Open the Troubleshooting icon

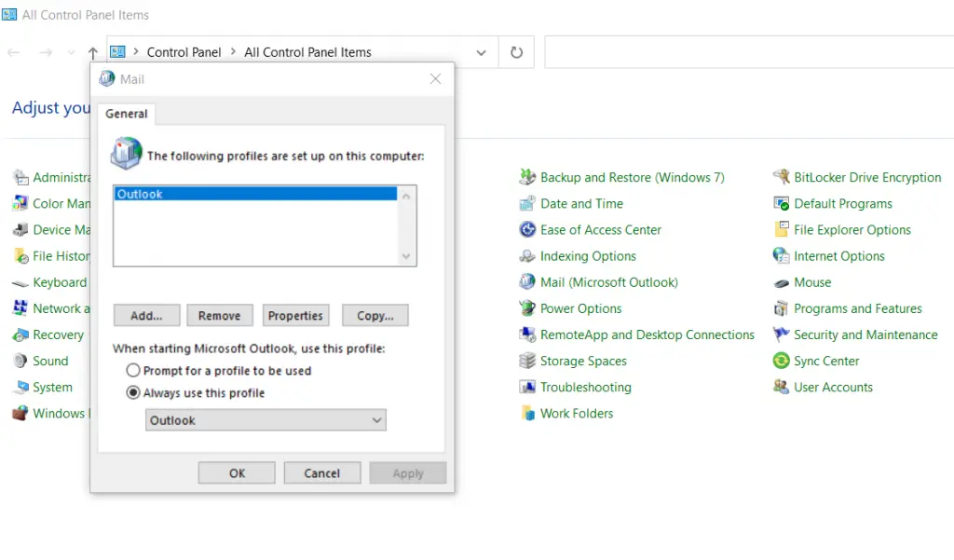(527, 387)
